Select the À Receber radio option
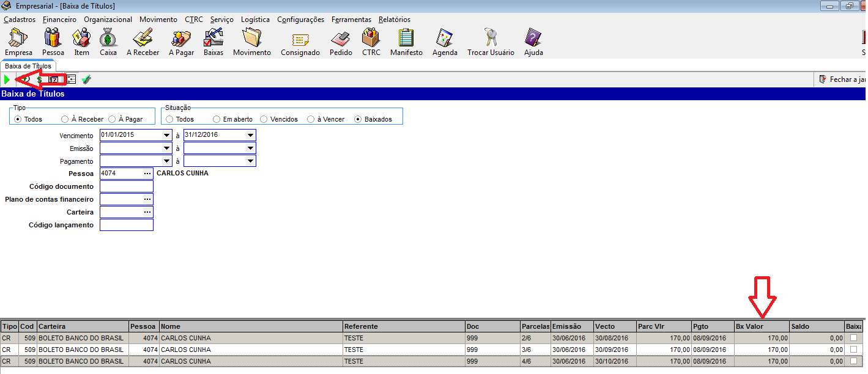Viewport: 868px width, 374px height. coord(65,119)
